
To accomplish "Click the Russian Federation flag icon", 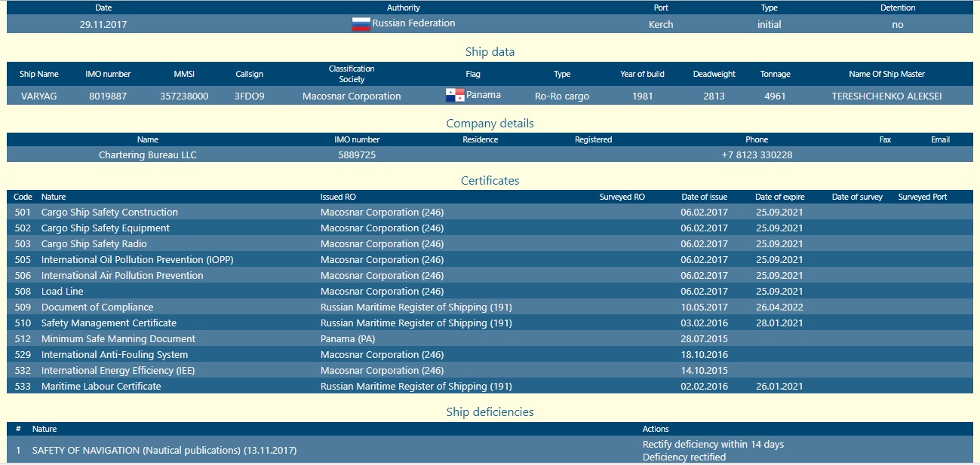I will click(x=361, y=24).
